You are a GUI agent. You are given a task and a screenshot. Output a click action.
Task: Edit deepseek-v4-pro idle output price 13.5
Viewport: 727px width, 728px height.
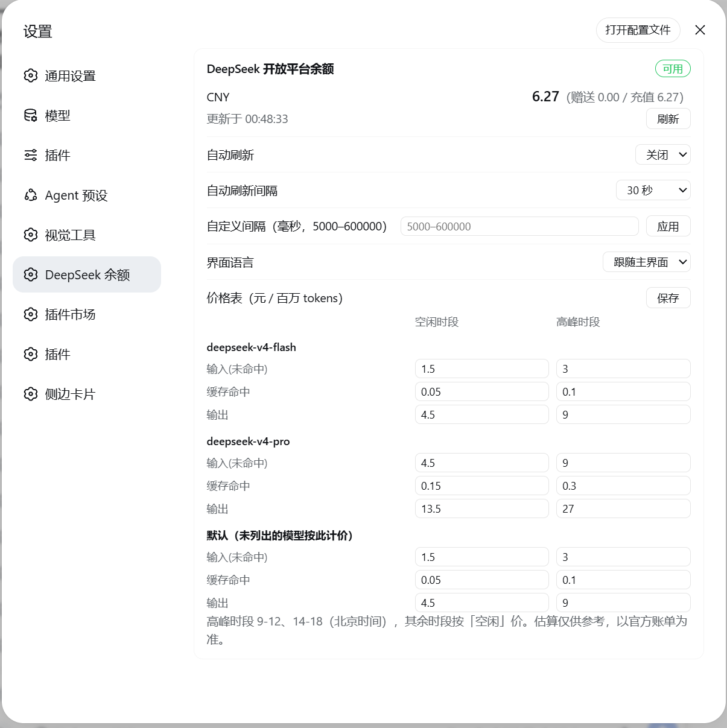click(482, 508)
